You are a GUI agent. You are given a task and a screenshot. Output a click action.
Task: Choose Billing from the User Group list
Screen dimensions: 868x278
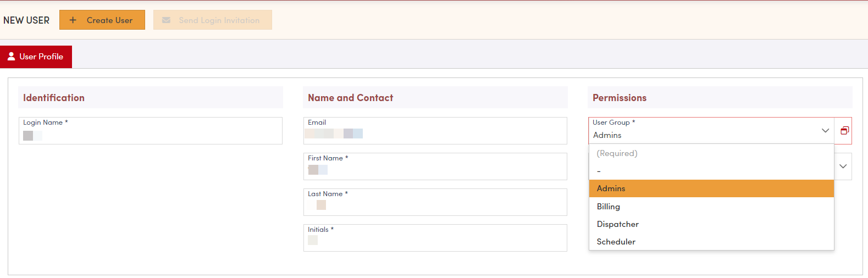(609, 207)
